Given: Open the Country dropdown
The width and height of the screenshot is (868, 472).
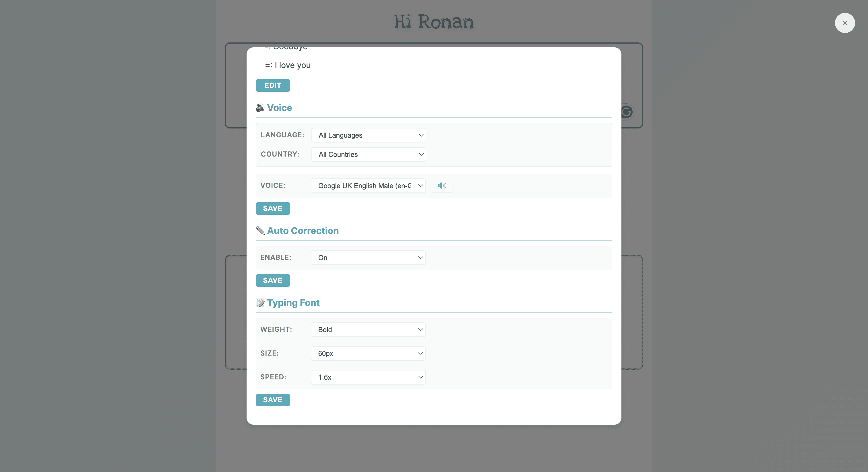Looking at the screenshot, I should coord(369,155).
